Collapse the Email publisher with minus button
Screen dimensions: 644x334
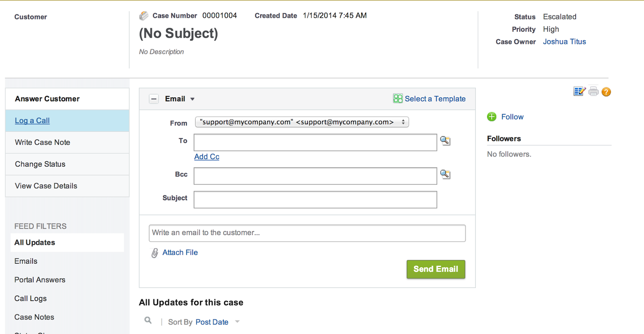tap(154, 99)
